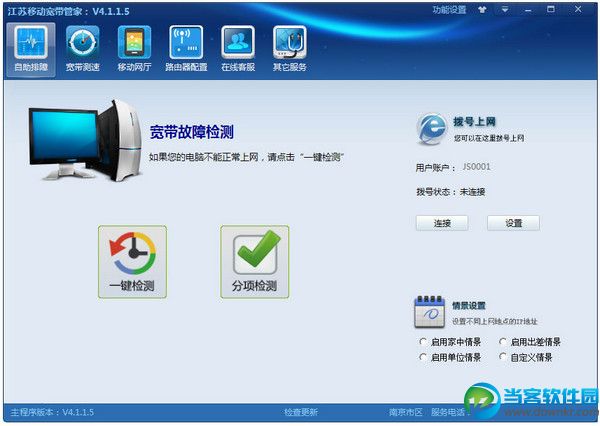Click 检查更新 check for updates link
This screenshot has height=426, width=600.
tap(301, 412)
